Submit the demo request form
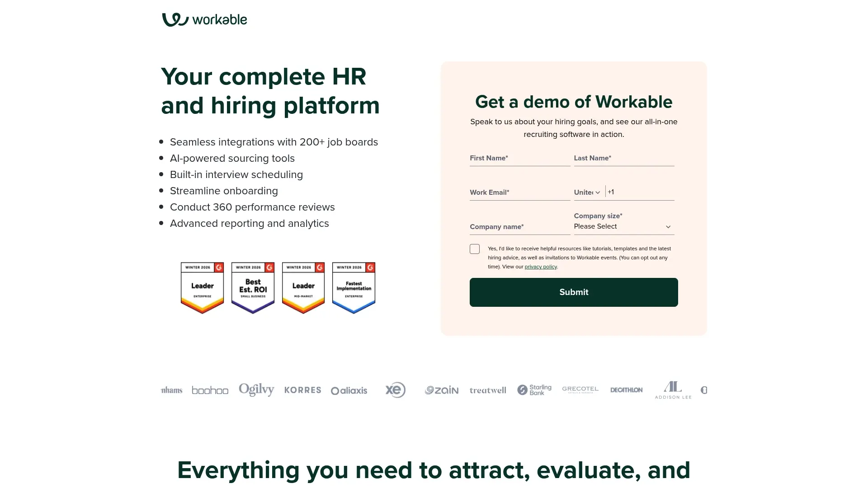 click(574, 292)
